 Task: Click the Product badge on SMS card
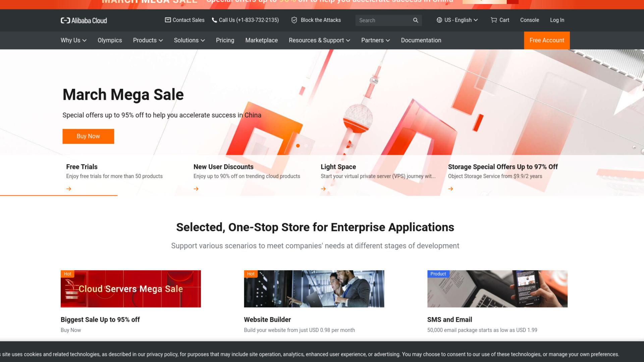click(438, 274)
